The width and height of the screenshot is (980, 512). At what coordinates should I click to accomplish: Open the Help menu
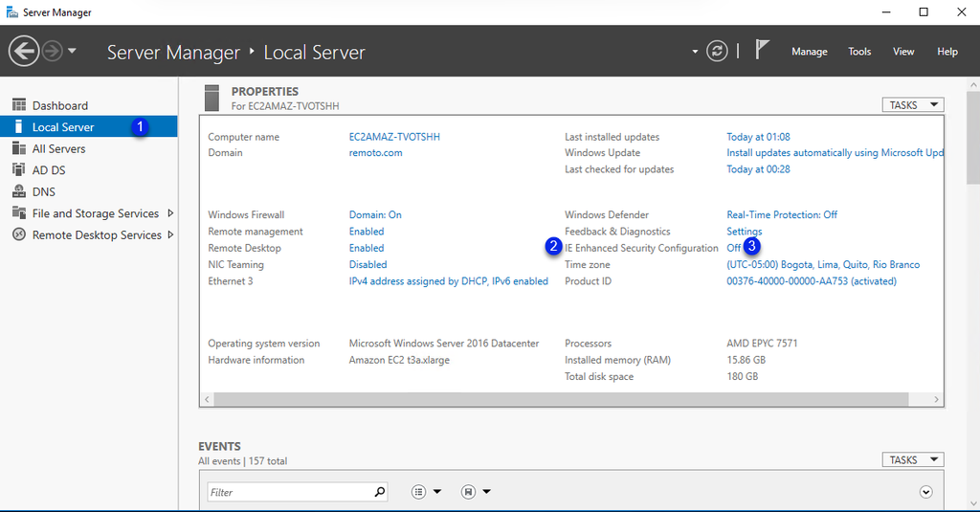pyautogui.click(x=947, y=52)
